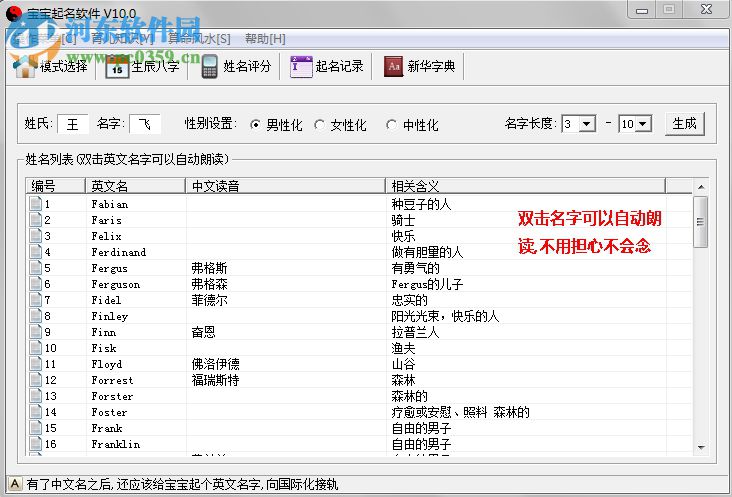Click the status bar A icon
Viewport: 732px width, 497px height.
coord(15,484)
